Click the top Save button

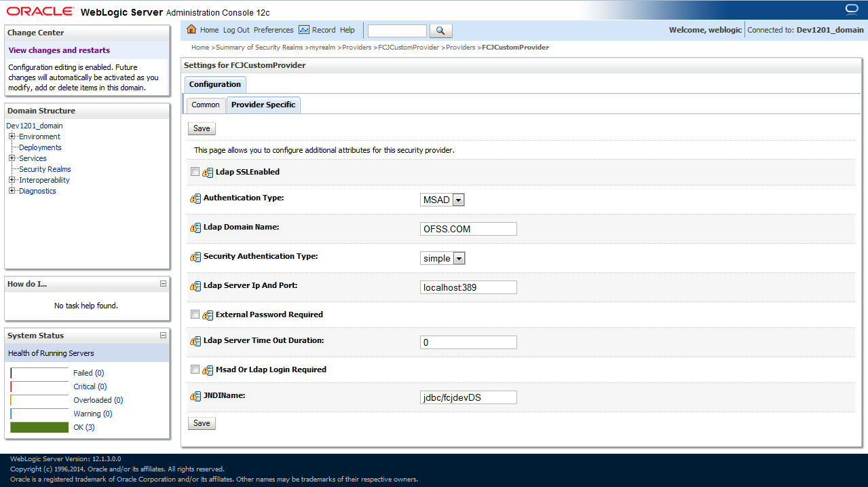(x=202, y=128)
